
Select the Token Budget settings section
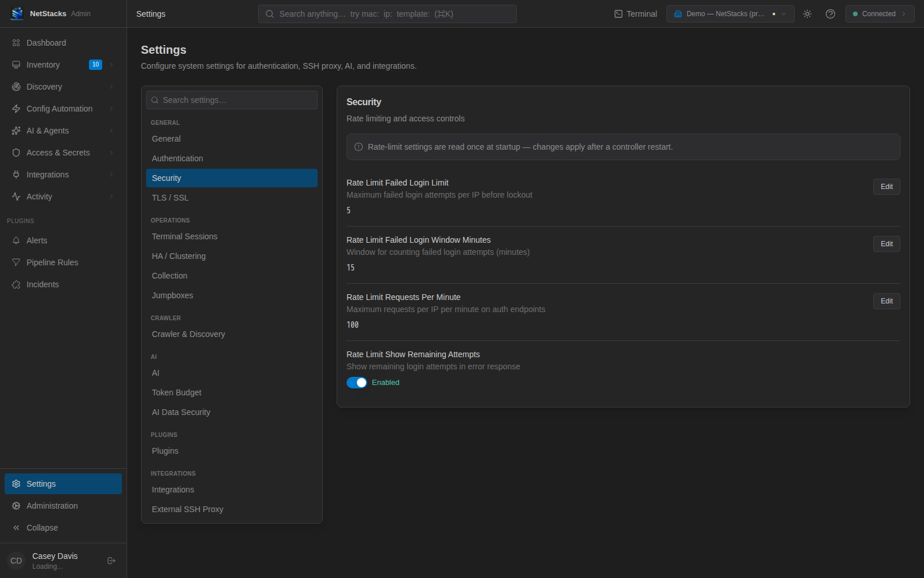point(232,392)
